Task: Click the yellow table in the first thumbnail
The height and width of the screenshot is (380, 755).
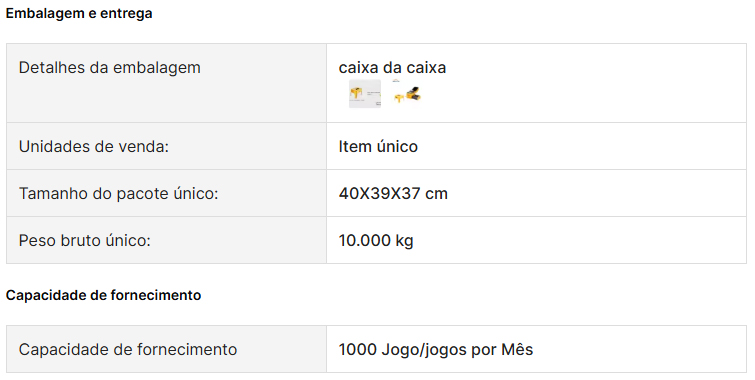Action: click(x=357, y=92)
